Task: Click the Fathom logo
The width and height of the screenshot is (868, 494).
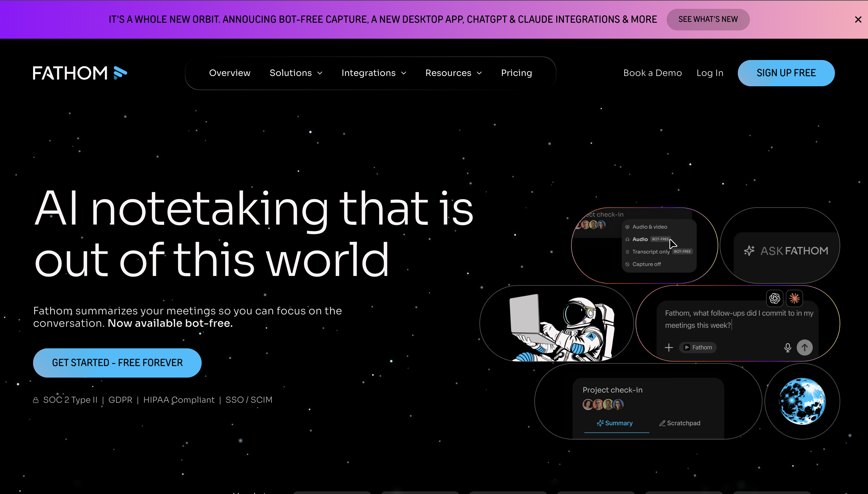Action: coord(80,73)
